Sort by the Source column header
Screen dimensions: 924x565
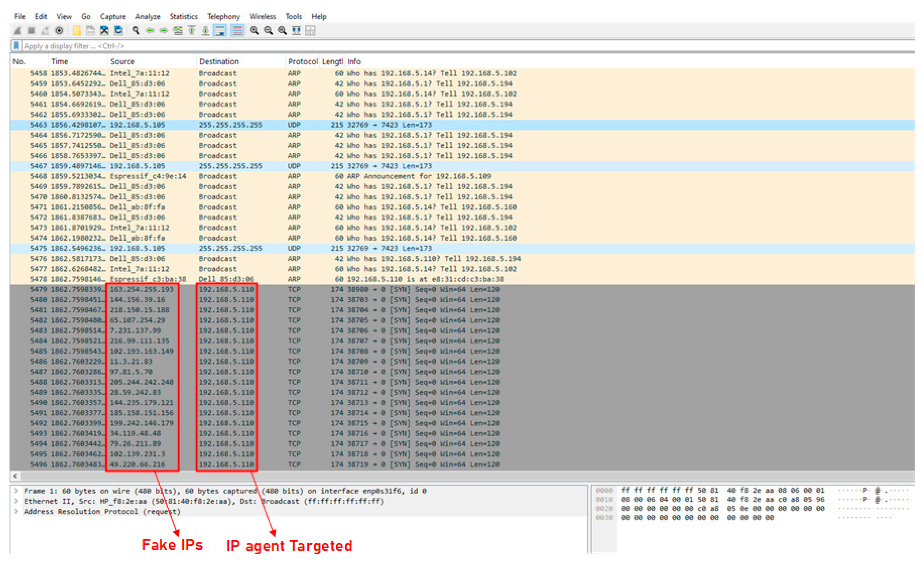(x=122, y=61)
